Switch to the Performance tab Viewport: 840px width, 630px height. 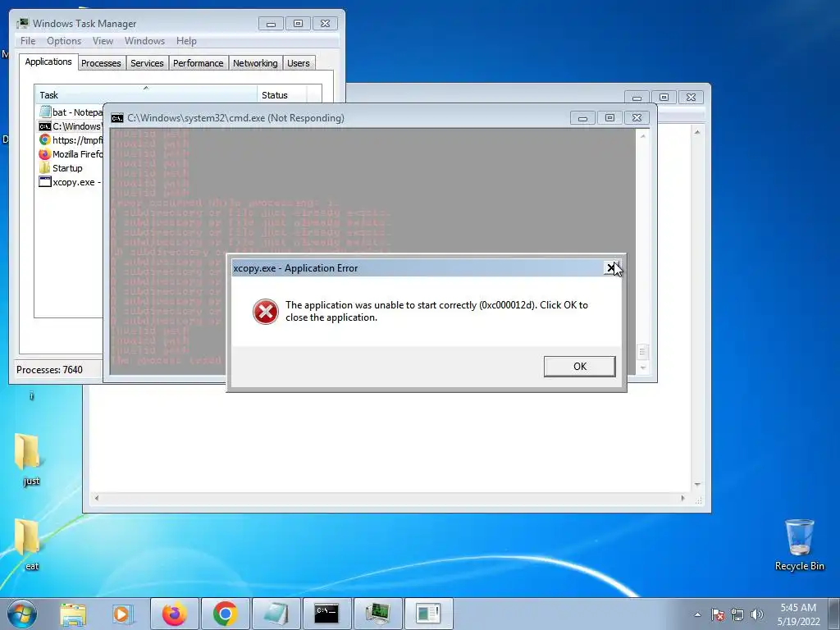199,63
